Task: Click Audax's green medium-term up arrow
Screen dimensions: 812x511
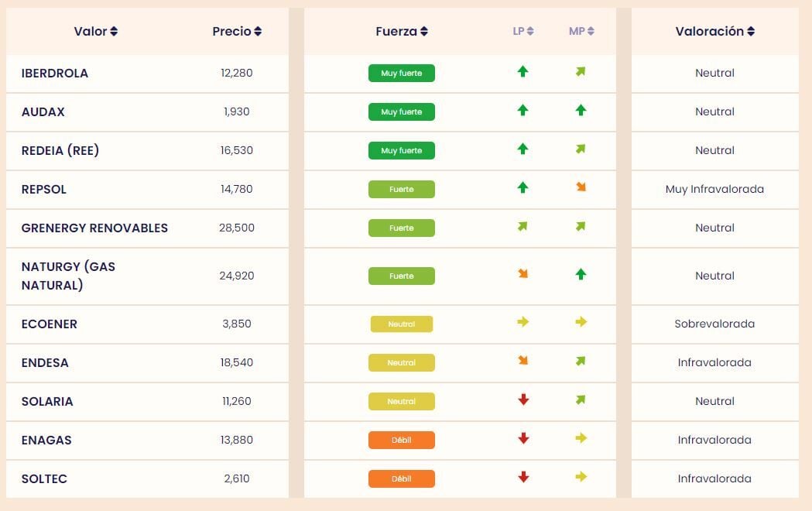Action: (x=581, y=111)
